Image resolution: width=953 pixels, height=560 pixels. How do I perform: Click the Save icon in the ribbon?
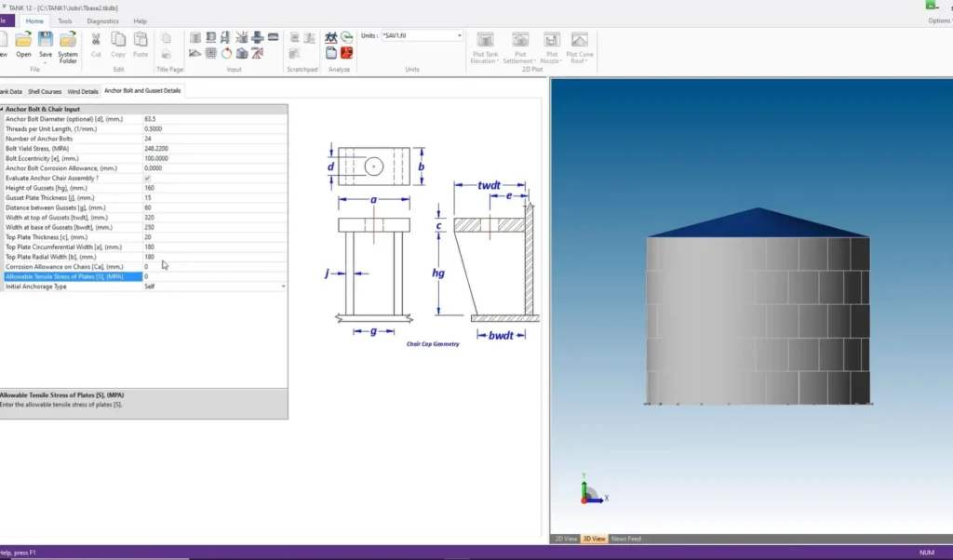pyautogui.click(x=46, y=41)
